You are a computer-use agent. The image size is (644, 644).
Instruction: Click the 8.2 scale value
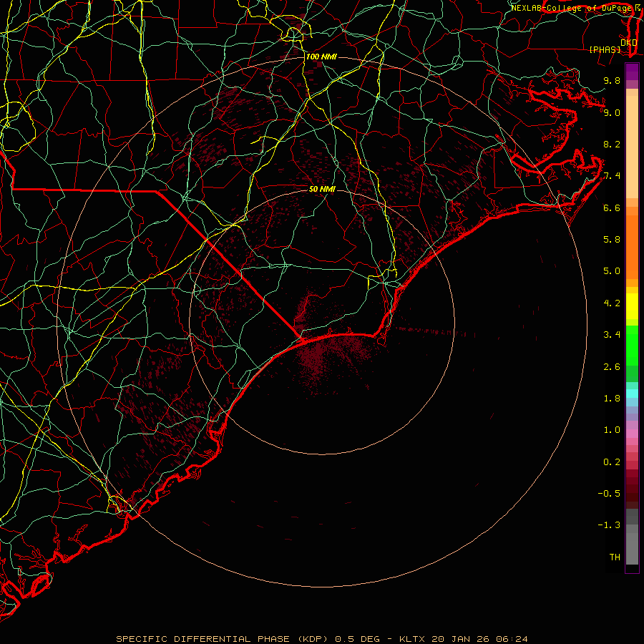tap(612, 144)
